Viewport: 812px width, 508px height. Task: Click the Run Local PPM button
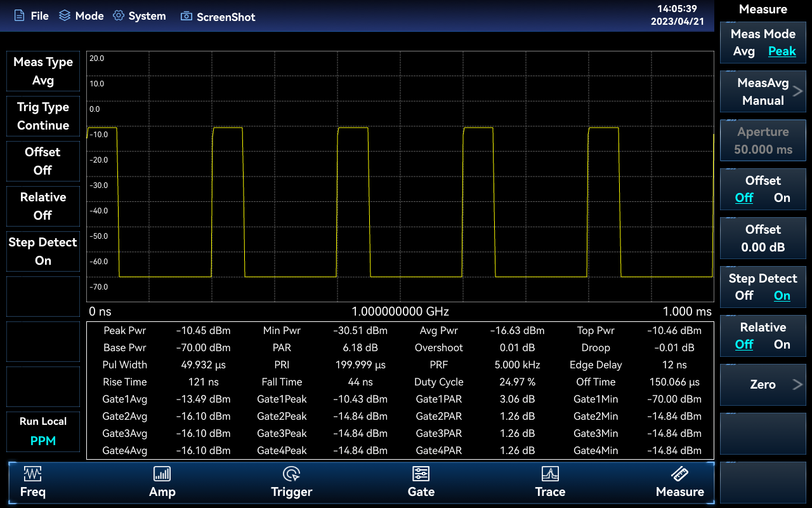43,432
